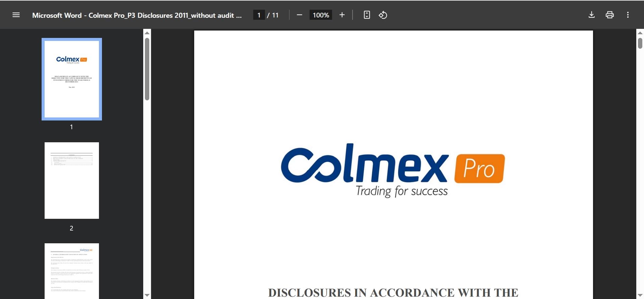Viewport: 644px width, 299px height.
Task: Select page 3 thumbnail
Action: tap(72, 271)
